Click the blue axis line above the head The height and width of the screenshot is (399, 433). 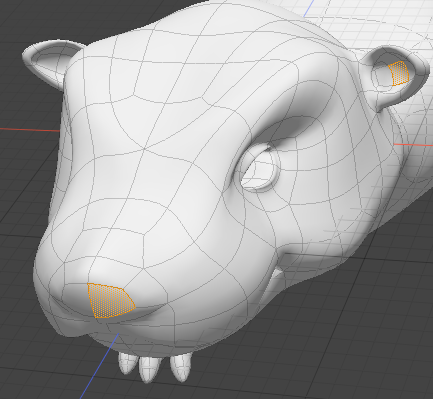point(309,8)
